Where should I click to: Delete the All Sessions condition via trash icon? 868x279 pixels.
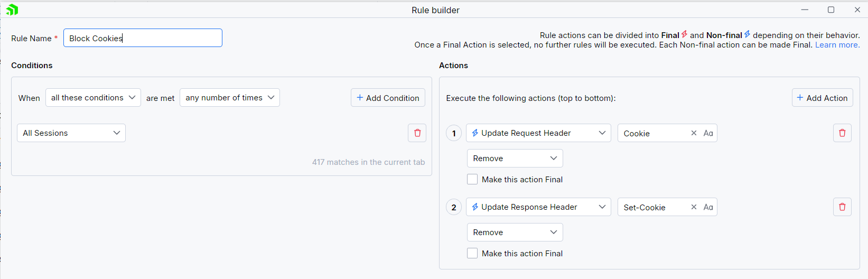(417, 133)
